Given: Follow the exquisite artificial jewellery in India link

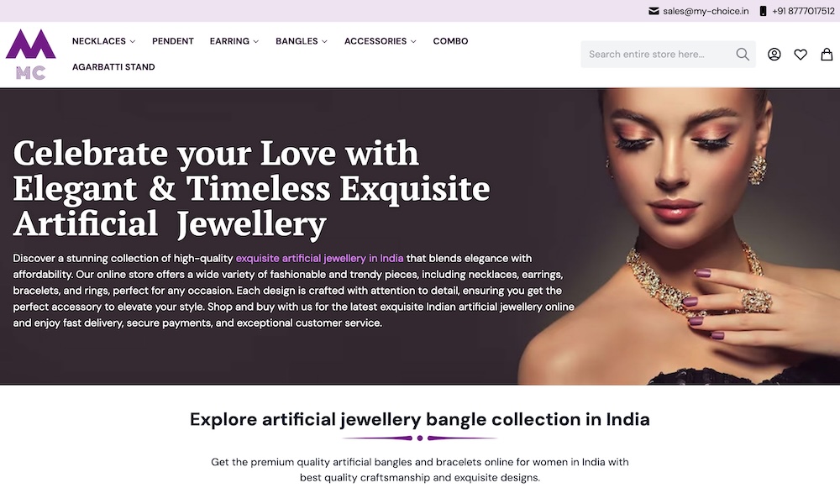Looking at the screenshot, I should pos(320,258).
